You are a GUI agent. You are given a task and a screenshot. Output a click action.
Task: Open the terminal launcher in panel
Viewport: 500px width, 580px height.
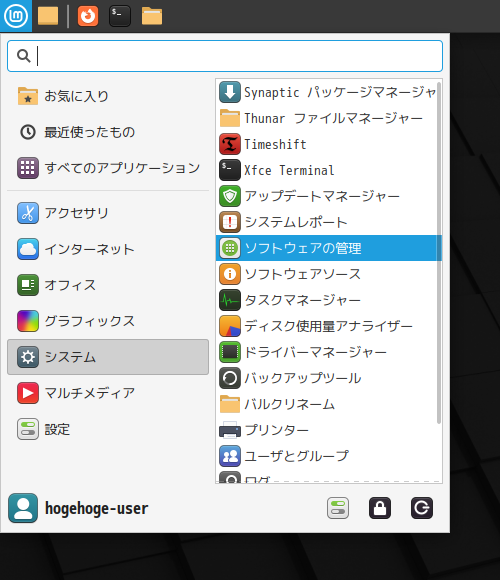click(x=120, y=16)
